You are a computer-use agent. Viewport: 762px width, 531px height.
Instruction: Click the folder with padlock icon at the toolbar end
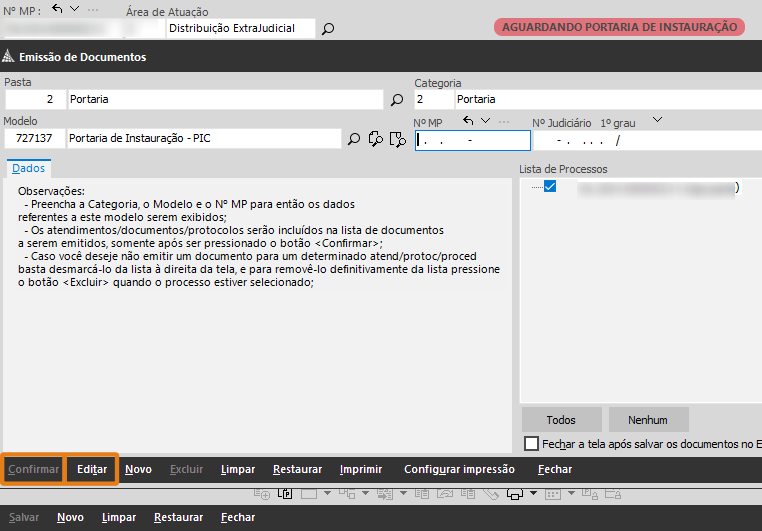[613, 494]
